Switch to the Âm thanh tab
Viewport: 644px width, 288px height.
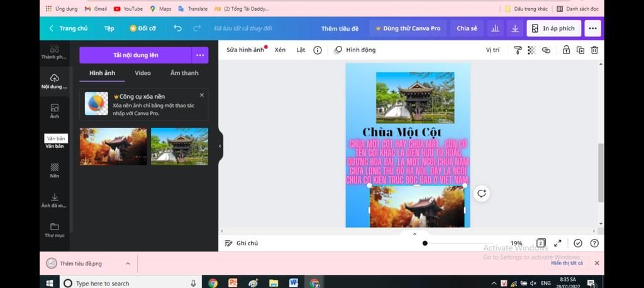click(184, 73)
